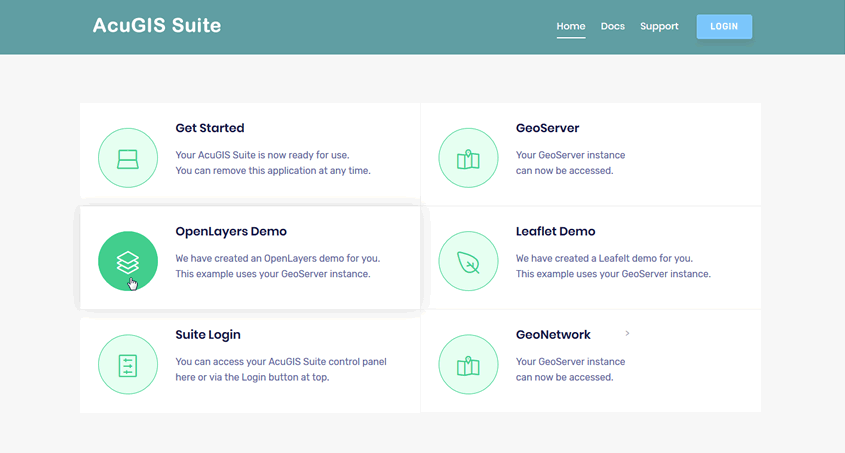Click text 'You can remove this application at any time.'
The width and height of the screenshot is (845, 453).
[x=273, y=171]
